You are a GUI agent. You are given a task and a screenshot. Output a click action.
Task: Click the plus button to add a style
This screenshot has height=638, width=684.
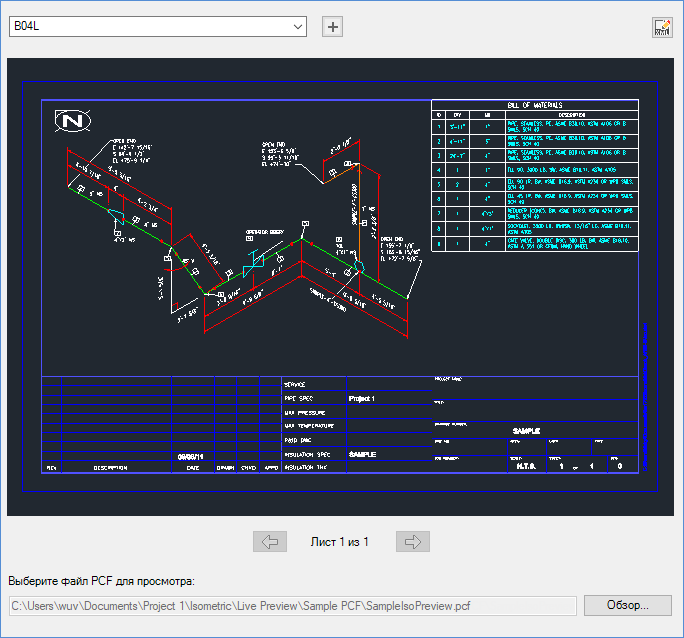pos(332,27)
